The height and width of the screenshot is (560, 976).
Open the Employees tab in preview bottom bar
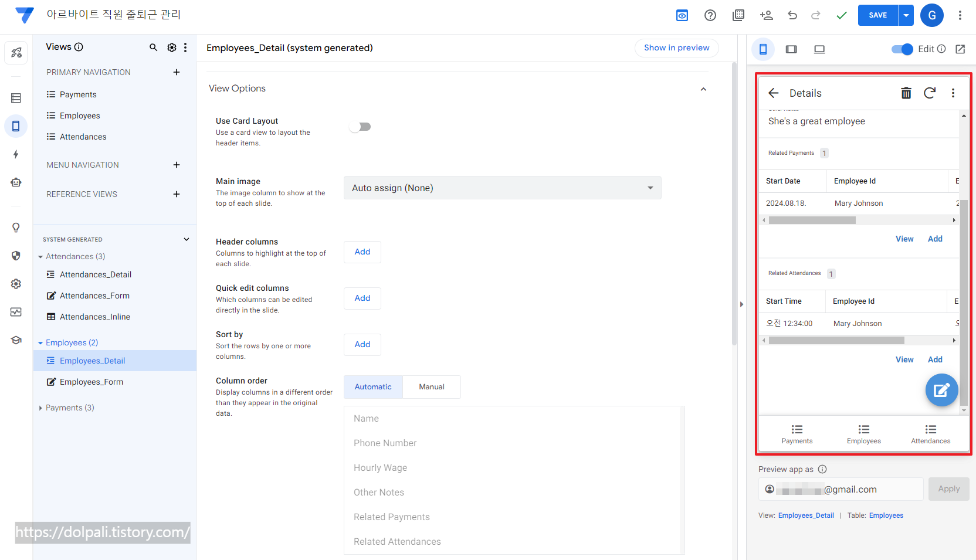864,434
